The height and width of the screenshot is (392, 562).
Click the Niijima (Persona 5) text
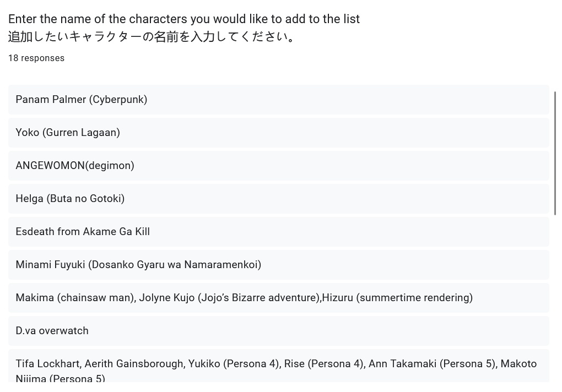point(60,379)
